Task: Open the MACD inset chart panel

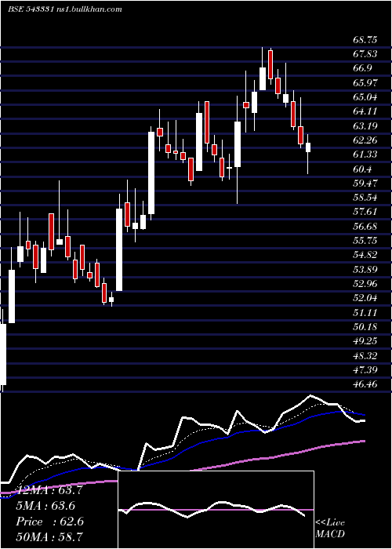Action: click(216, 510)
